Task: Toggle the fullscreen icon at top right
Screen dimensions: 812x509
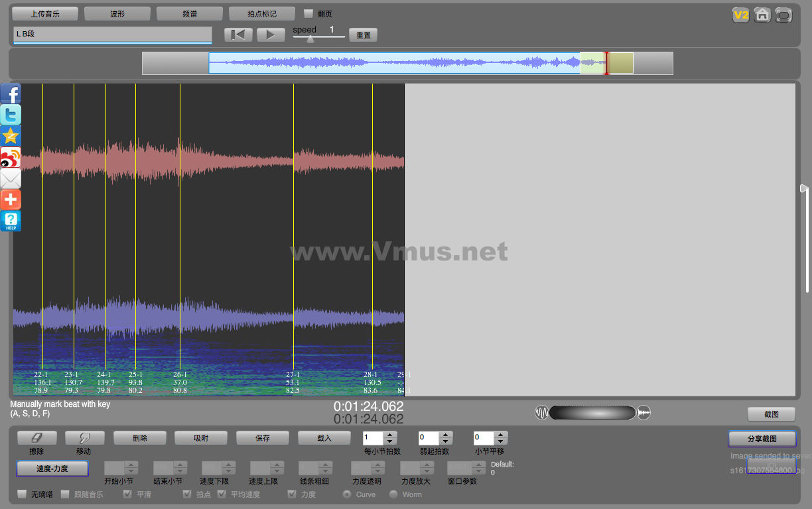Action: (783, 15)
